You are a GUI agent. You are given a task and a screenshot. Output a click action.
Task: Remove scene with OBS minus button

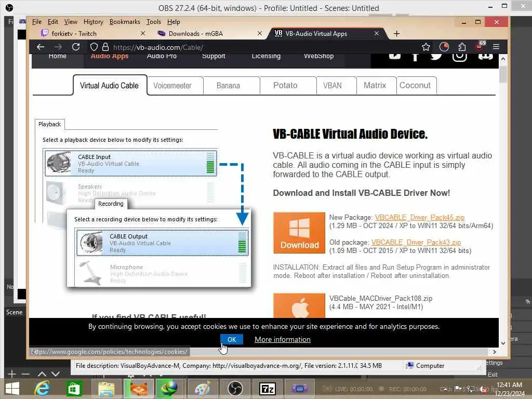point(25,374)
